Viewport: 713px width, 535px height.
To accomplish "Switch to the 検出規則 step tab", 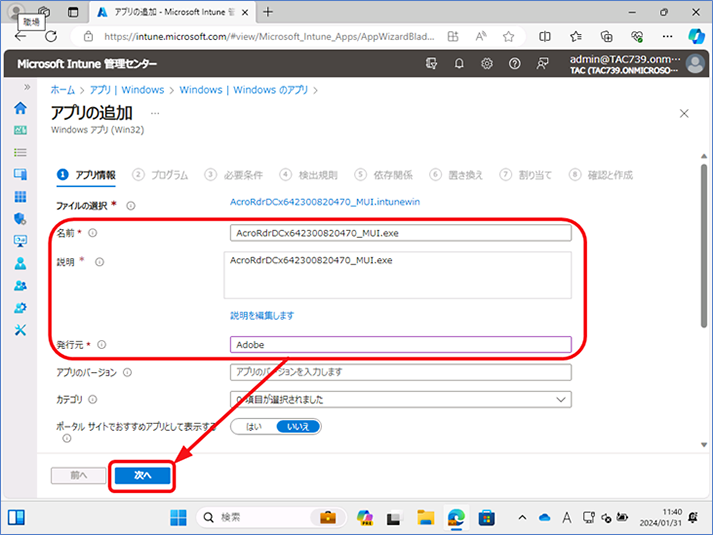I will coord(308,175).
